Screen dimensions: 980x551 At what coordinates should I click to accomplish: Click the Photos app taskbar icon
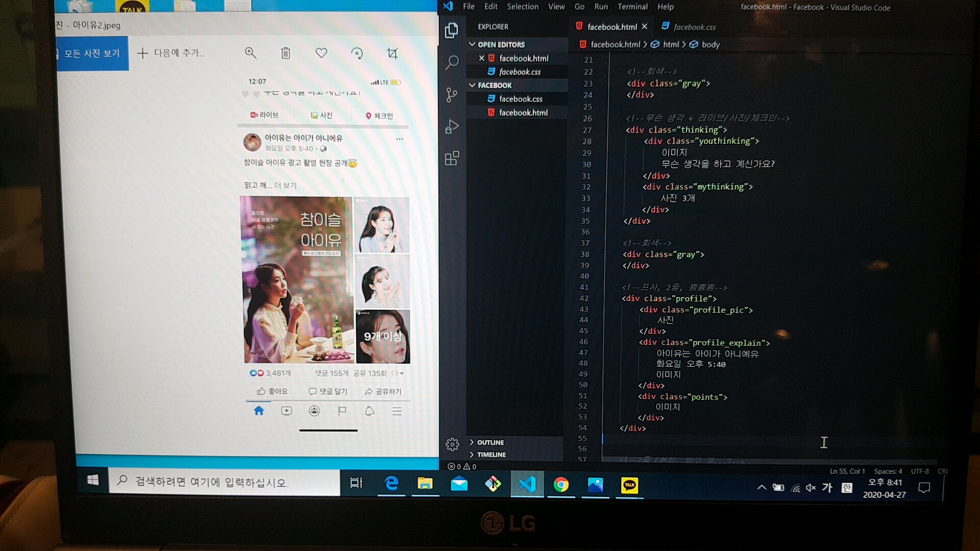[x=595, y=485]
